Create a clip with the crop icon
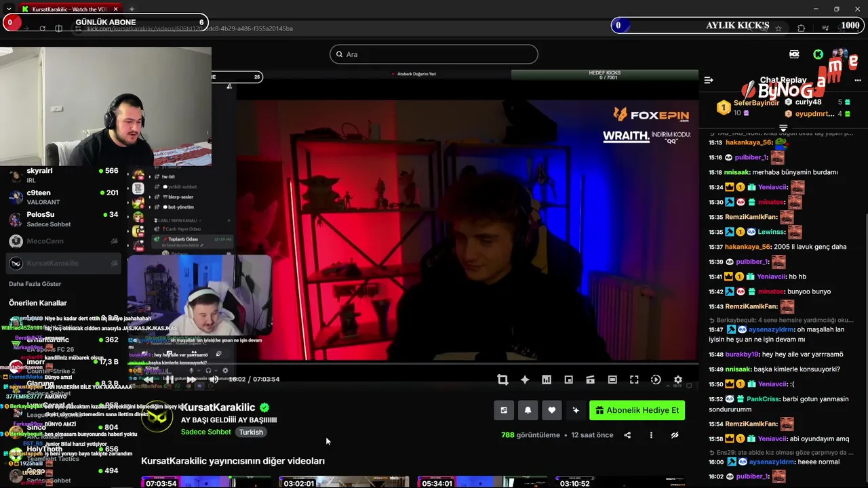Screen dimensions: 868x488 pos(502,380)
